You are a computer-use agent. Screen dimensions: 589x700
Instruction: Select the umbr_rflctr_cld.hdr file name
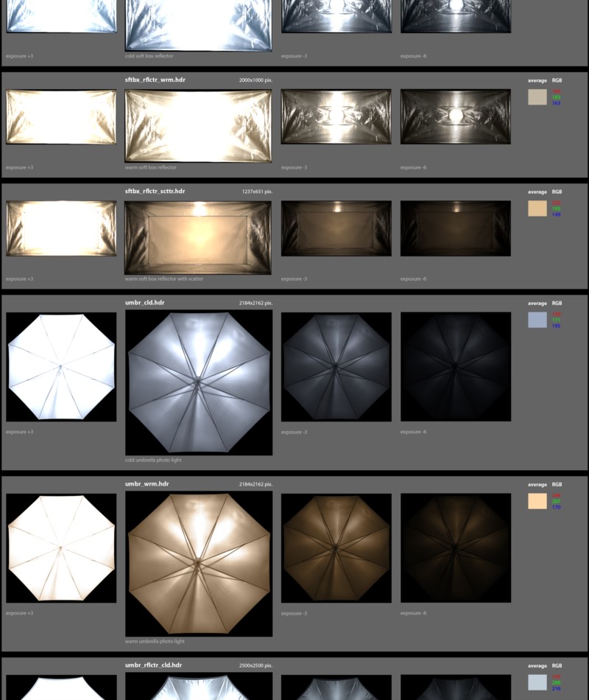(153, 665)
